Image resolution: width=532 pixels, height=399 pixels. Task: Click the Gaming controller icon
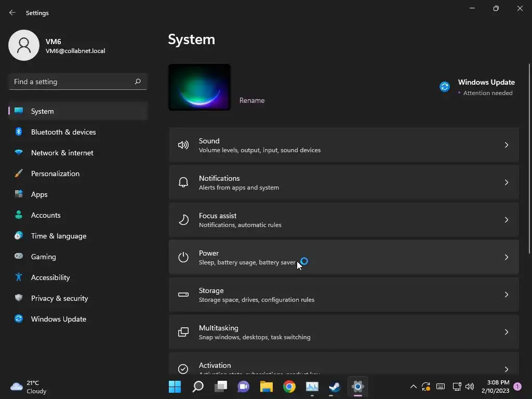click(x=19, y=256)
